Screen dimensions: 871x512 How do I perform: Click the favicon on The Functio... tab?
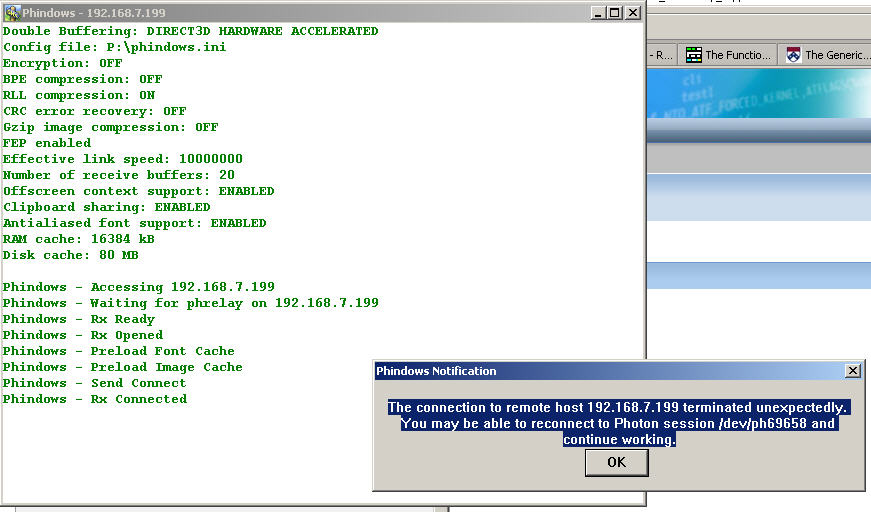pyautogui.click(x=694, y=55)
